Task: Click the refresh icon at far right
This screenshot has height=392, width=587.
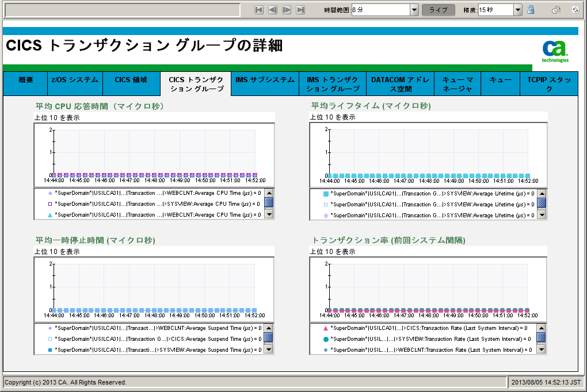Action: coord(575,10)
